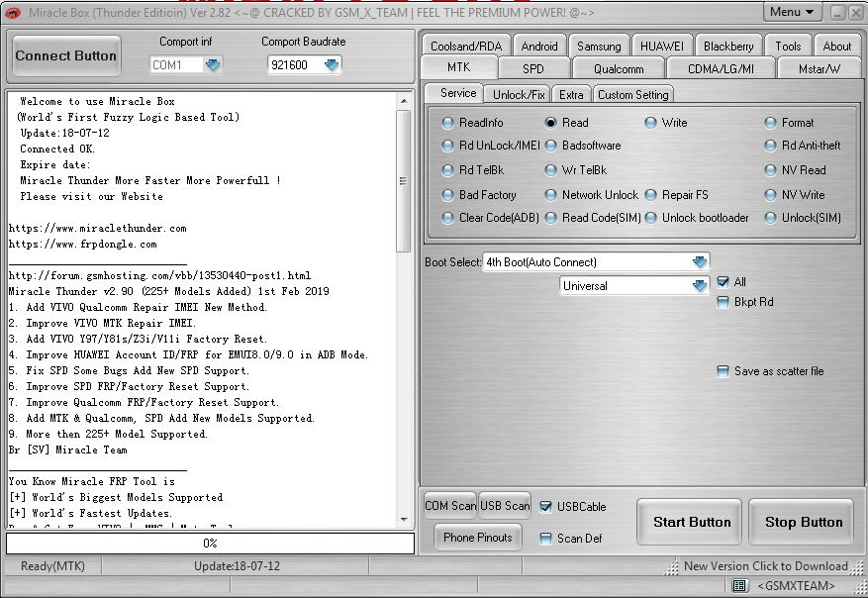Click the 0% progress bar
Image resolution: width=868 pixels, height=598 pixels.
tap(210, 544)
